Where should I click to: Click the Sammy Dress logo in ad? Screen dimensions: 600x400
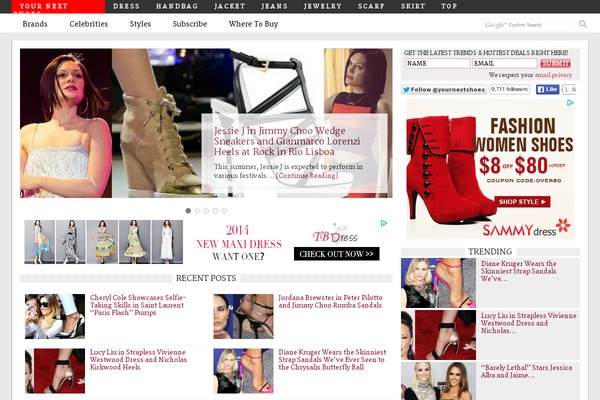click(x=526, y=228)
